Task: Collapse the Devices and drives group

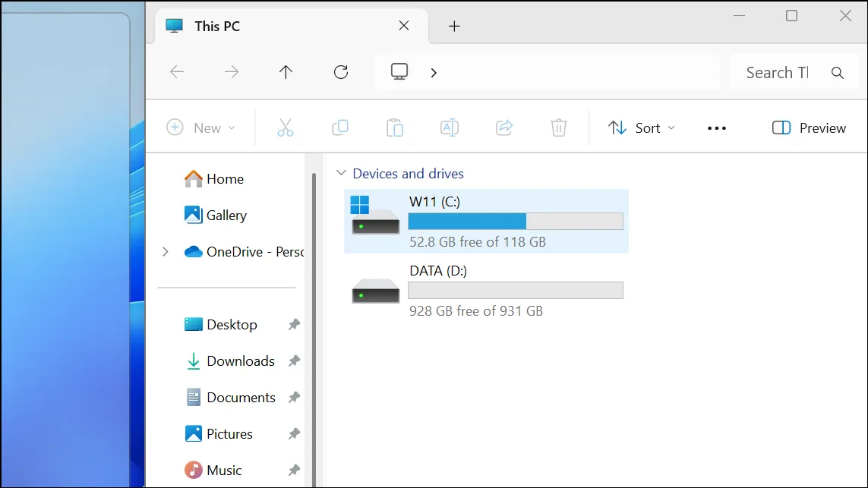Action: [341, 173]
